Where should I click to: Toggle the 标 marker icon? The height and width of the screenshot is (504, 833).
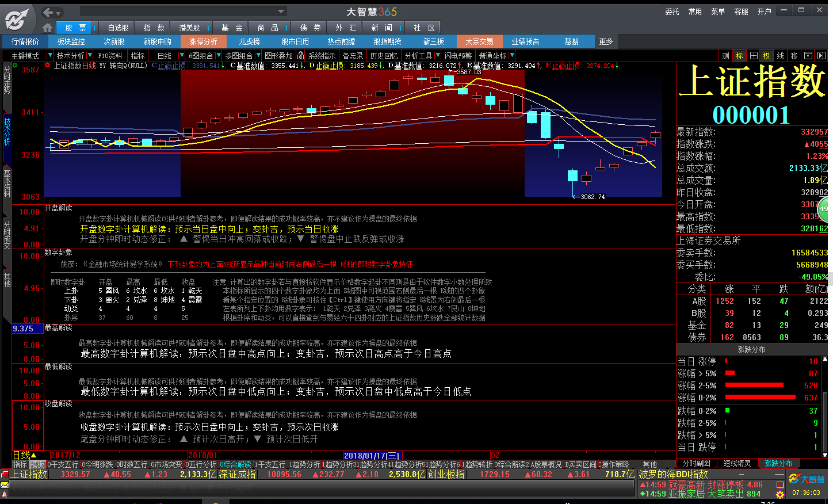[740, 56]
